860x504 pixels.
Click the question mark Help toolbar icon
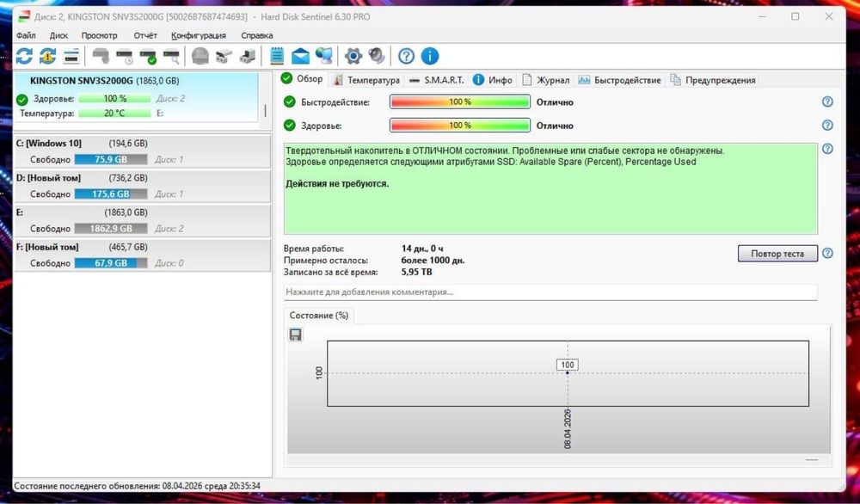(406, 56)
